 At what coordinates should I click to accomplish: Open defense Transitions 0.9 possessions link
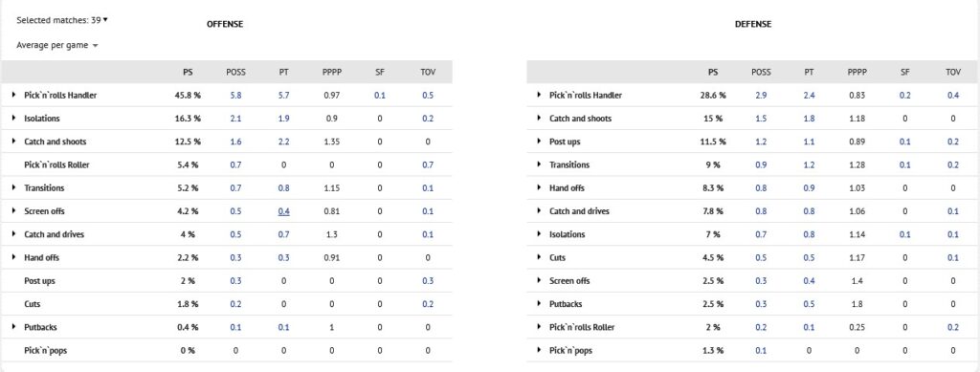[x=761, y=164]
